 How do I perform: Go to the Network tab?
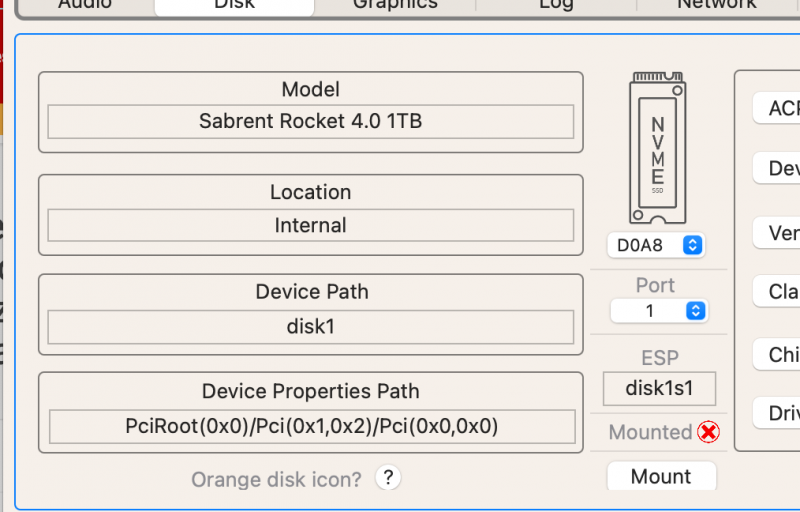point(716,5)
